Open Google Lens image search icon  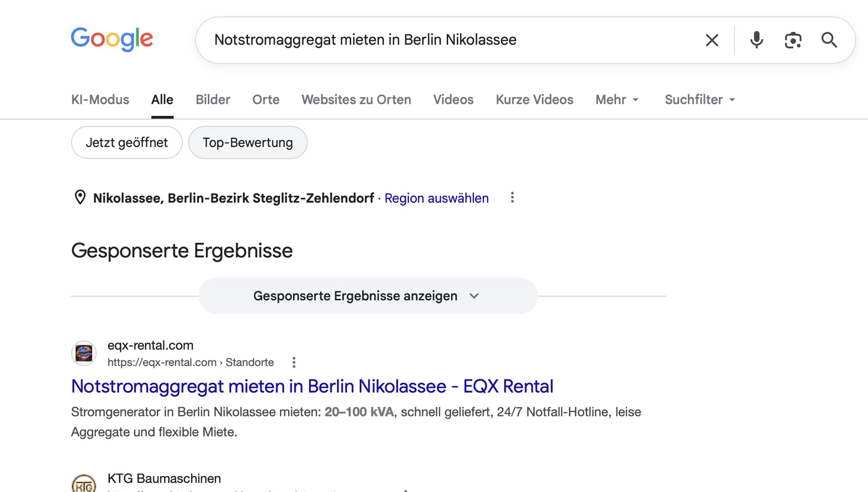coord(793,40)
